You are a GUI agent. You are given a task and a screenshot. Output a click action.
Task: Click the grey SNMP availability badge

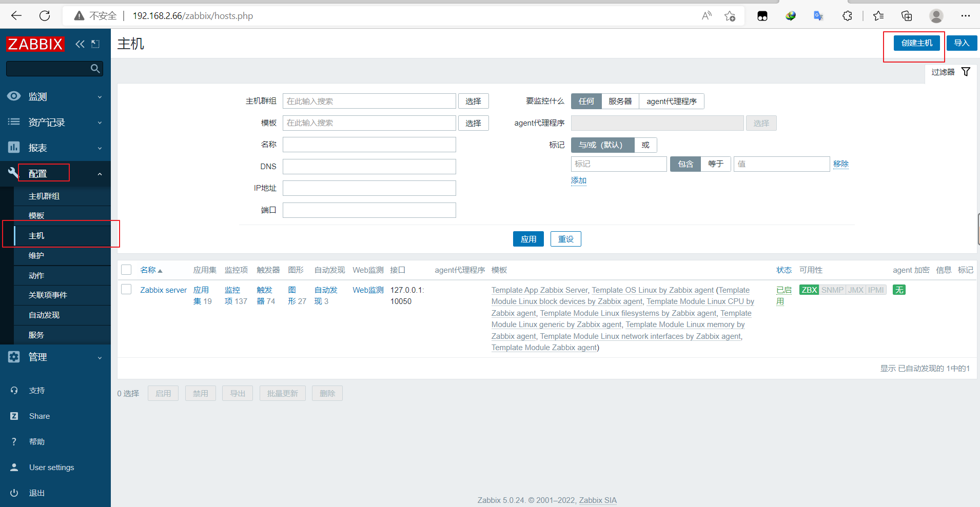(x=832, y=290)
